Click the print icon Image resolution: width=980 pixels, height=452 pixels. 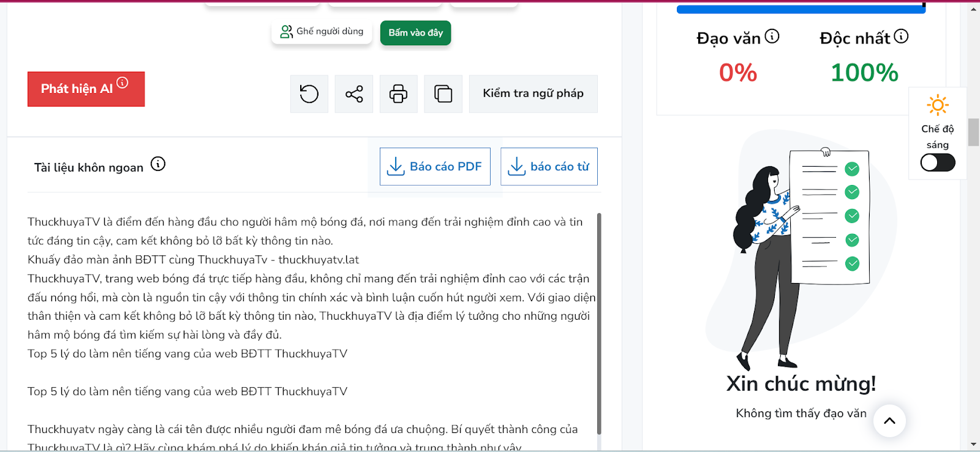click(x=399, y=94)
